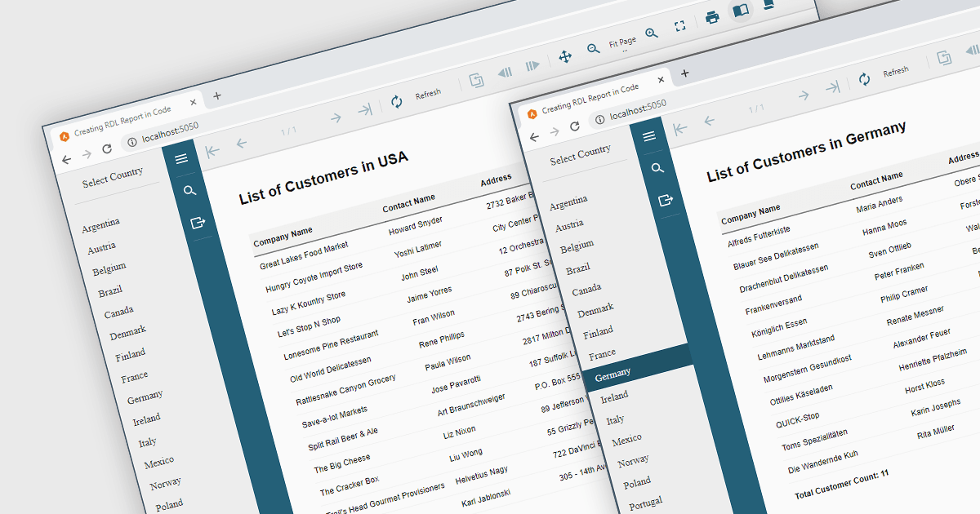Select Creating RDL Report tab in USA window
980x514 pixels.
click(x=122, y=120)
